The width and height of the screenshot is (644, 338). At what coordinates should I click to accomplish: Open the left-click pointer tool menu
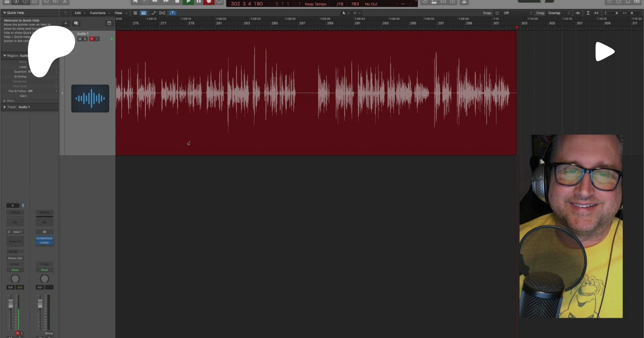click(x=346, y=13)
